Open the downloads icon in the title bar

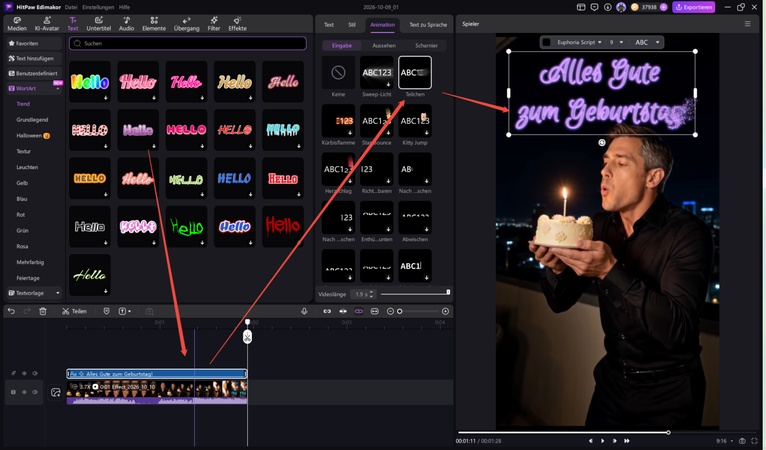(607, 7)
